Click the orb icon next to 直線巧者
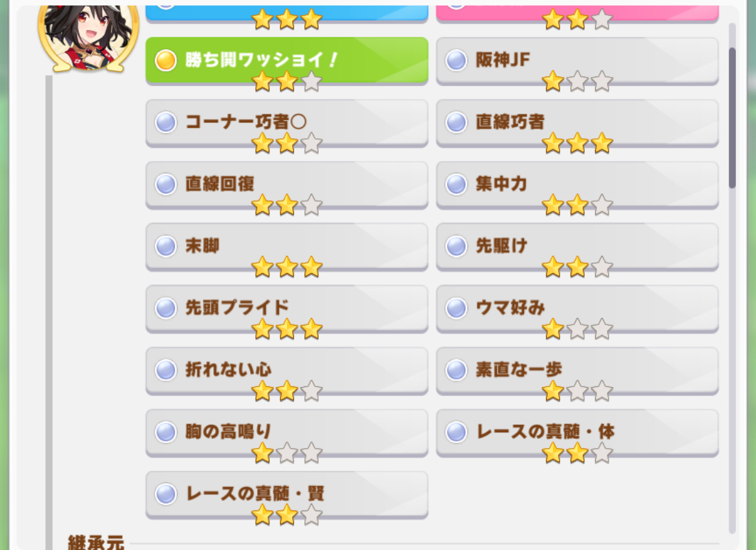This screenshot has height=550, width=756. pos(456,122)
